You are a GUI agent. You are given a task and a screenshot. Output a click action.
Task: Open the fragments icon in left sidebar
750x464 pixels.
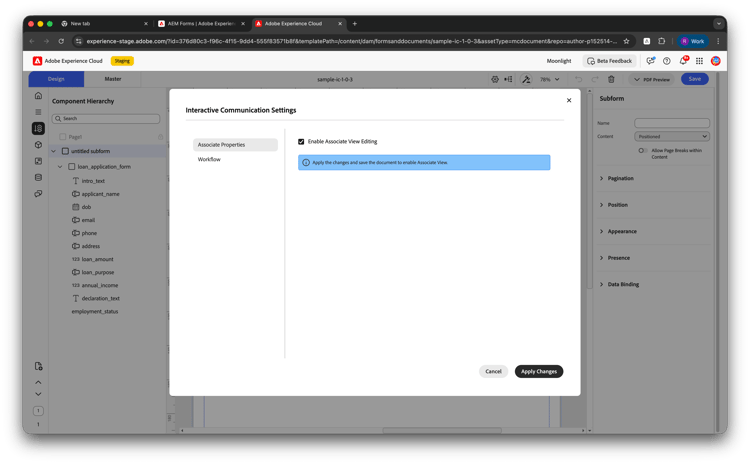[38, 194]
